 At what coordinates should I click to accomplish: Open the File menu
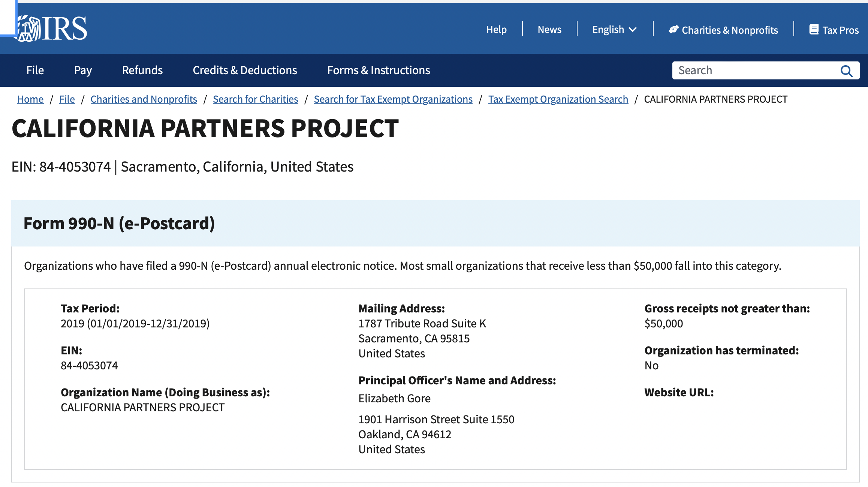pyautogui.click(x=35, y=70)
